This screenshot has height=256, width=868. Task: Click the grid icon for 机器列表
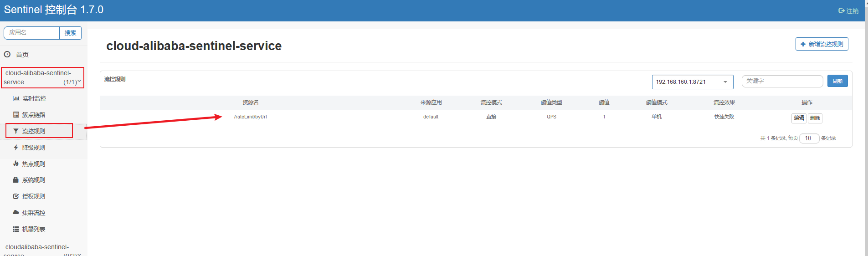tap(16, 229)
